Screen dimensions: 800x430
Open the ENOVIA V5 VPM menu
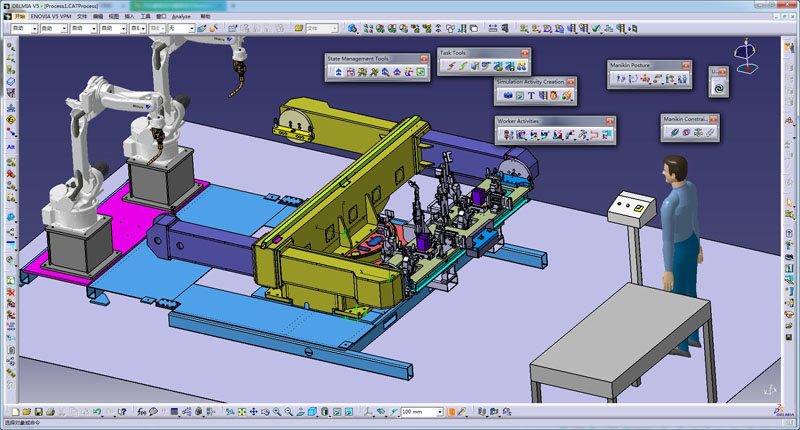tap(50, 17)
